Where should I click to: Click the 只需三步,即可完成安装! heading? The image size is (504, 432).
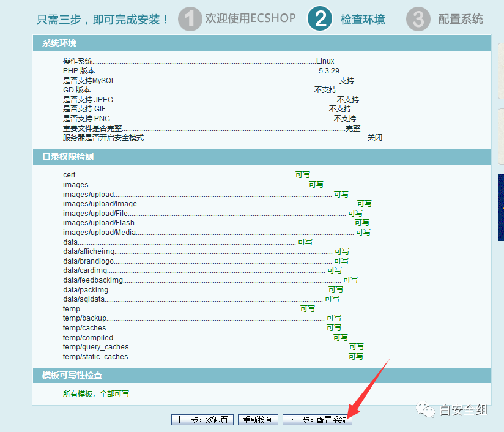tap(103, 20)
